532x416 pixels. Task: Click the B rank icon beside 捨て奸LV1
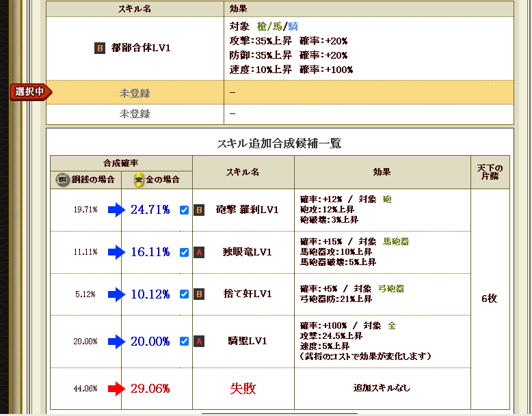(x=199, y=294)
